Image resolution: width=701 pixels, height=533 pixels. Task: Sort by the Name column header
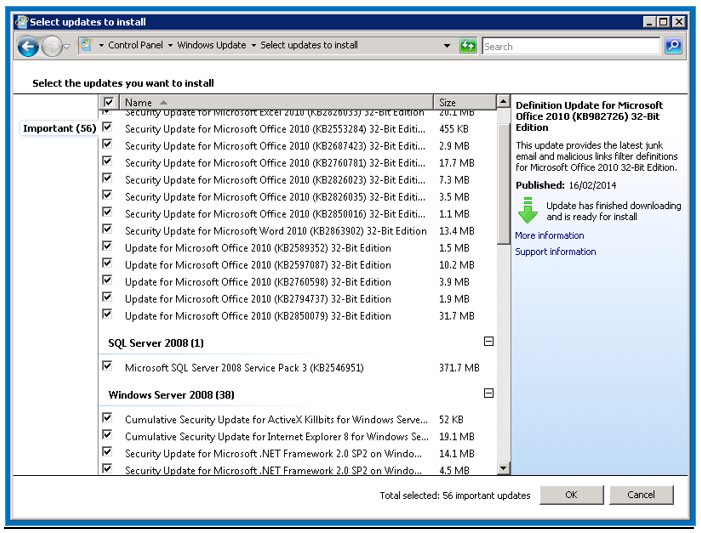(277, 102)
